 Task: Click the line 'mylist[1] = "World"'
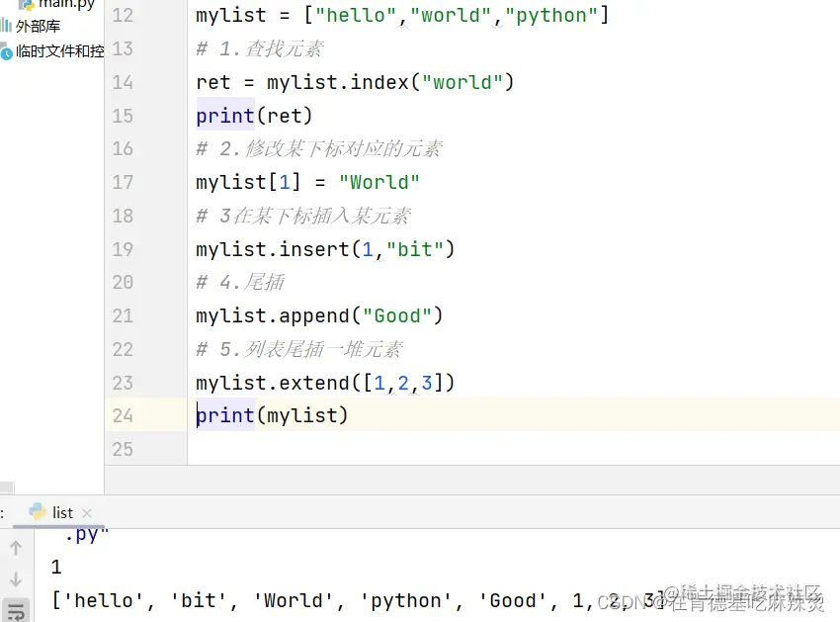[x=307, y=182]
